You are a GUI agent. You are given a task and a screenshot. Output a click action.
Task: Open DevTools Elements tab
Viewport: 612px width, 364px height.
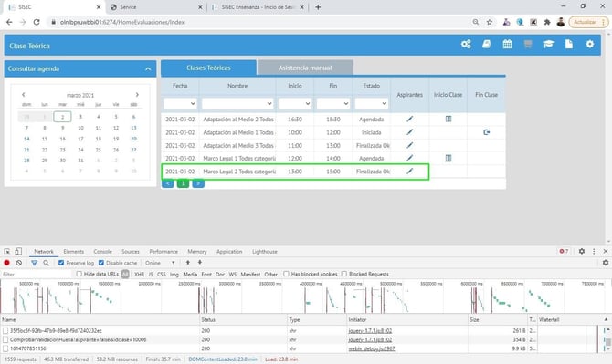tap(73, 252)
